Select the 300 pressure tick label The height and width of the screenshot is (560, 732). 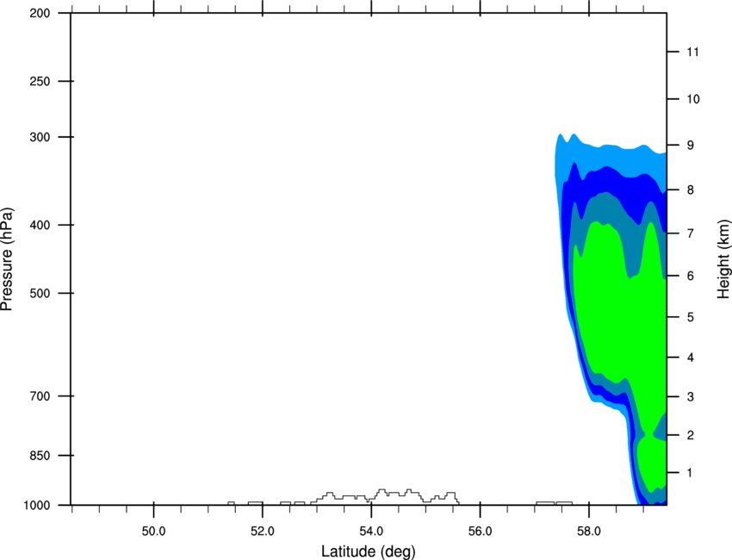pyautogui.click(x=40, y=137)
